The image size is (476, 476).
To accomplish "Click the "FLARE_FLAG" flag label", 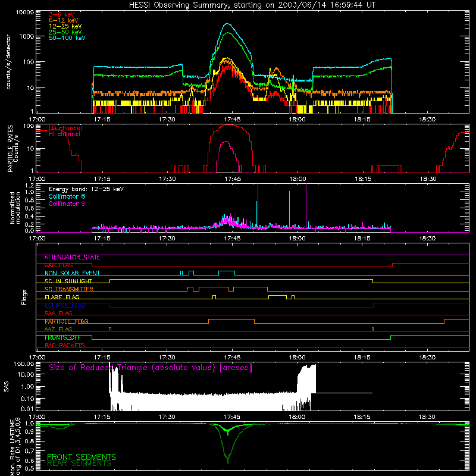I will click(x=62, y=297).
